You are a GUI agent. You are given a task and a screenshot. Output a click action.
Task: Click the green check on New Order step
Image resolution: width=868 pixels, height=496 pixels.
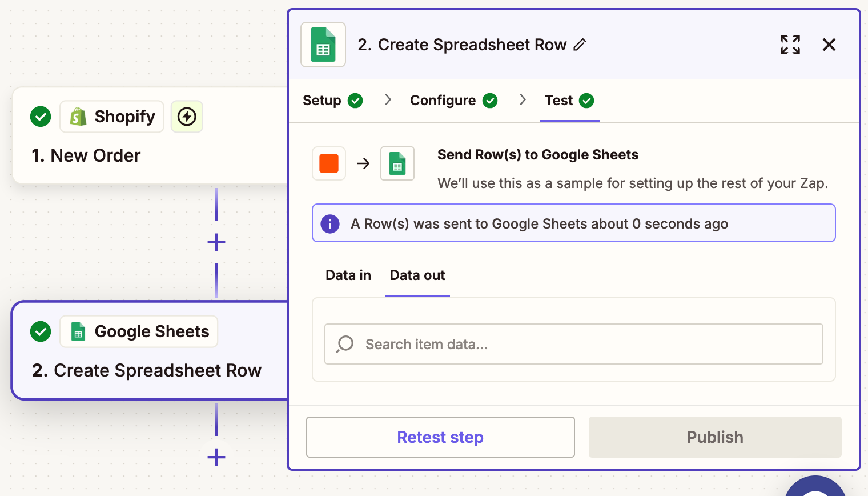41,117
